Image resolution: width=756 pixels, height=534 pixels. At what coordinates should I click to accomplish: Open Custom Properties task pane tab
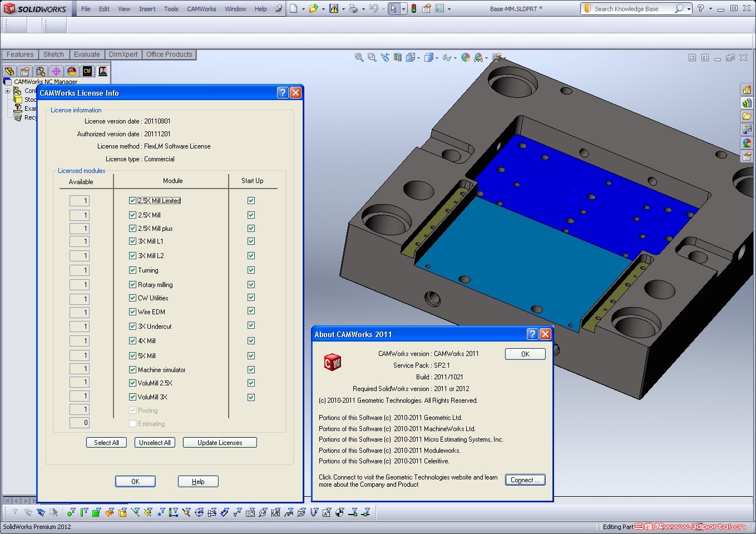pyautogui.click(x=747, y=156)
